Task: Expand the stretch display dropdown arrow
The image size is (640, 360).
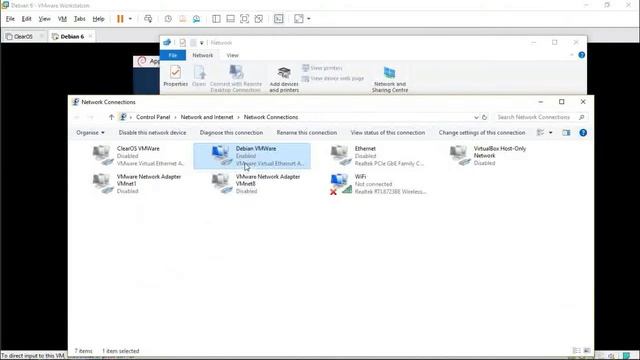Action: [x=309, y=19]
